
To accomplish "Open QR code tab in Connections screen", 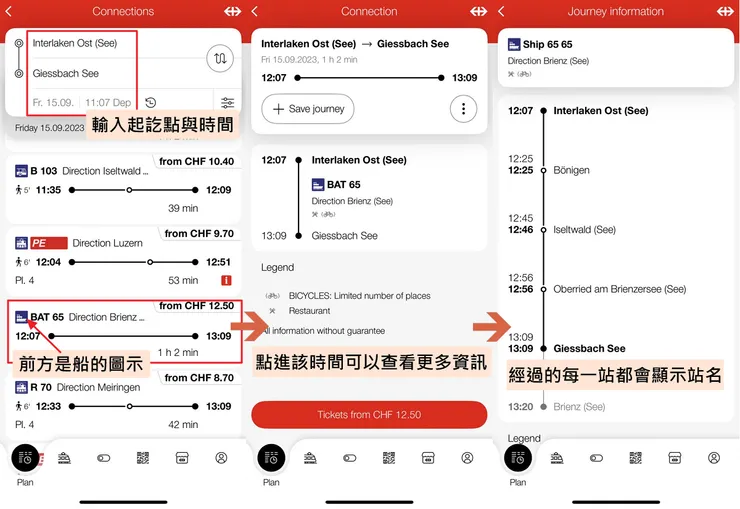I will (x=143, y=458).
